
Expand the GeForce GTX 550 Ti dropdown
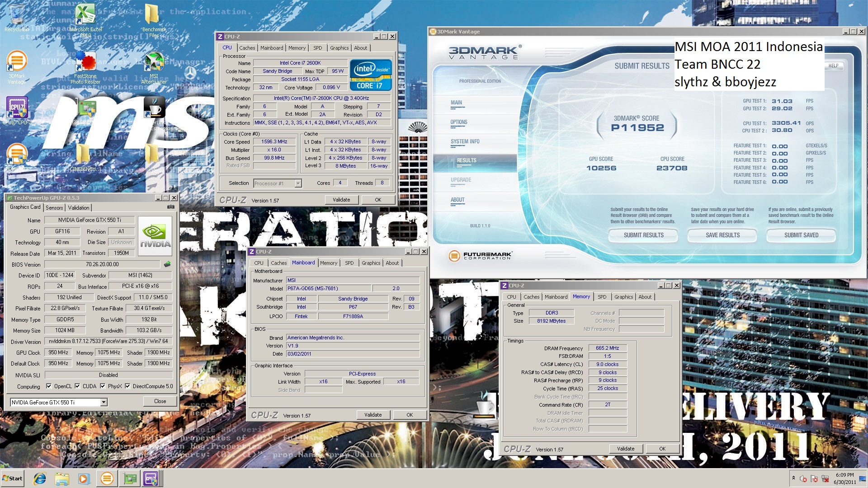point(104,402)
